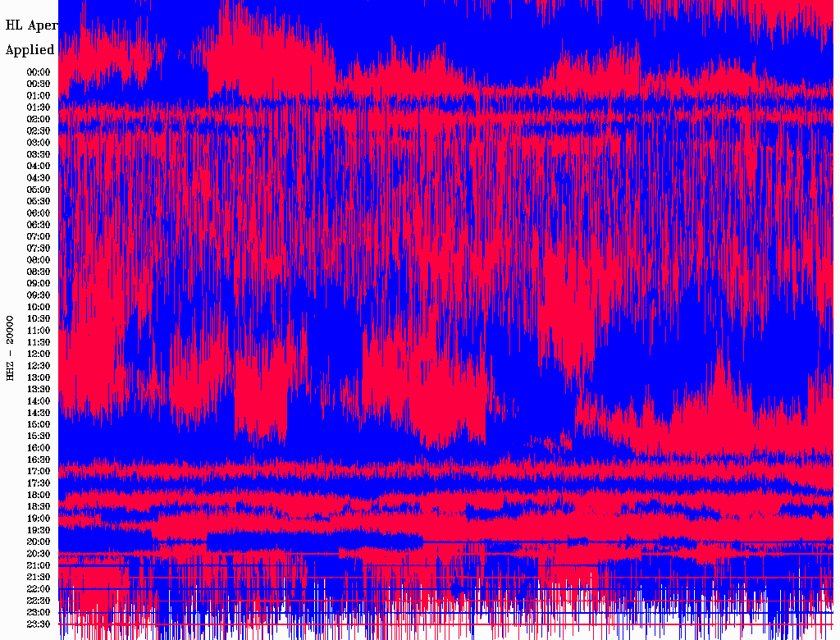Pick the 02:30 time label
Viewport: 840px width, 640px height.
39,130
